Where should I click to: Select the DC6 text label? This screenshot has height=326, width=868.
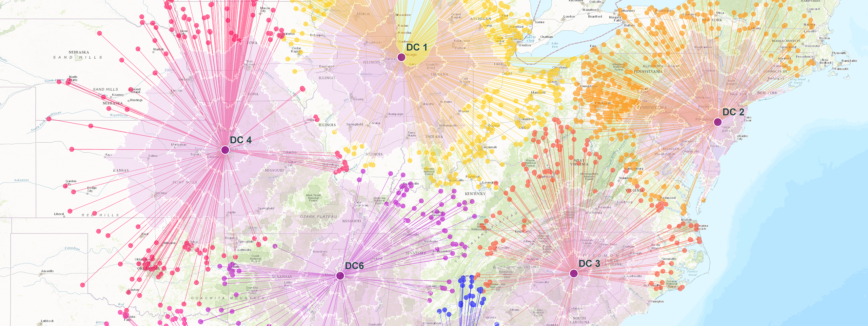point(354,266)
